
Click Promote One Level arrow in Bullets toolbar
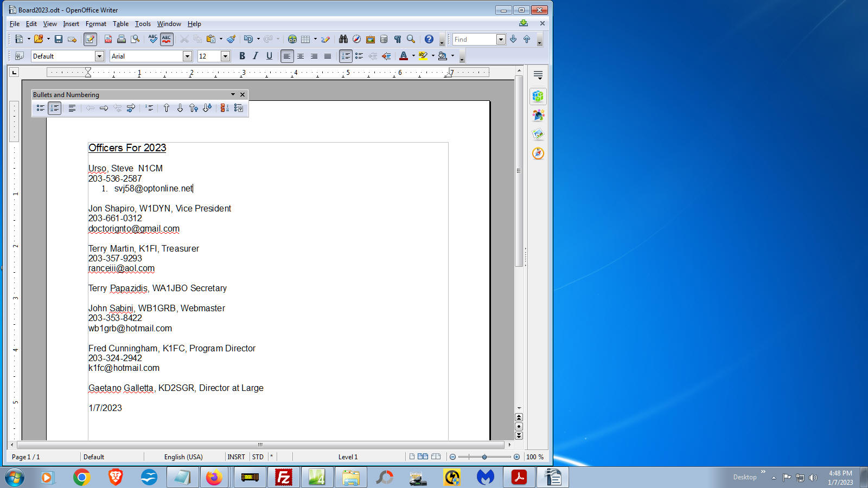(90, 108)
